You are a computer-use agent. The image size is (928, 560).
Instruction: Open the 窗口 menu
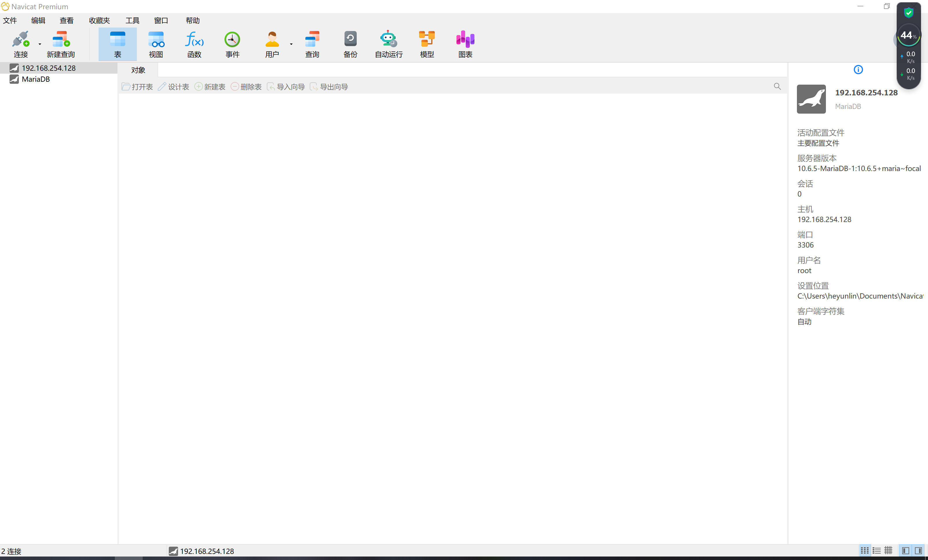161,21
